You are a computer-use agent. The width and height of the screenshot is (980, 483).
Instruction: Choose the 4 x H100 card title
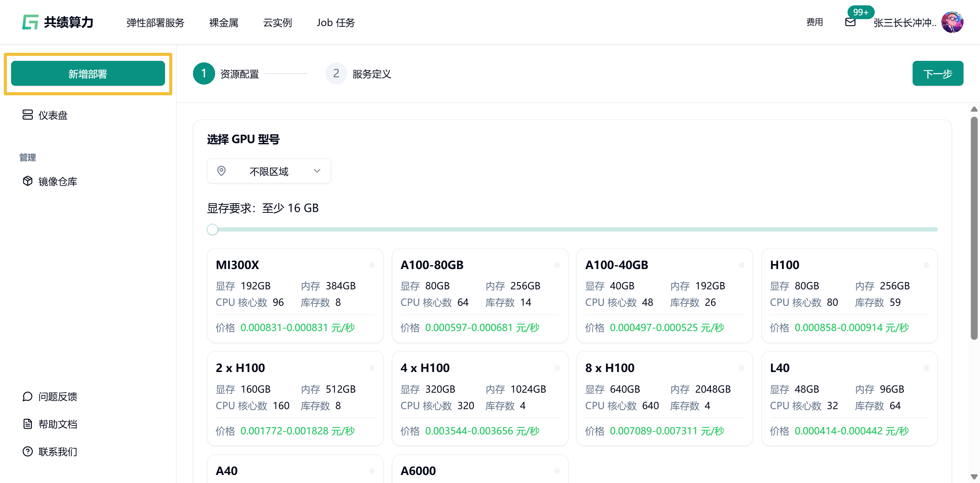(x=425, y=368)
